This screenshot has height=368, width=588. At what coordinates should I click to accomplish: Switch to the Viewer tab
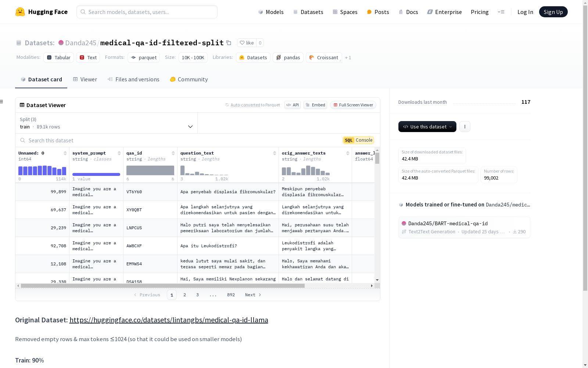[85, 79]
